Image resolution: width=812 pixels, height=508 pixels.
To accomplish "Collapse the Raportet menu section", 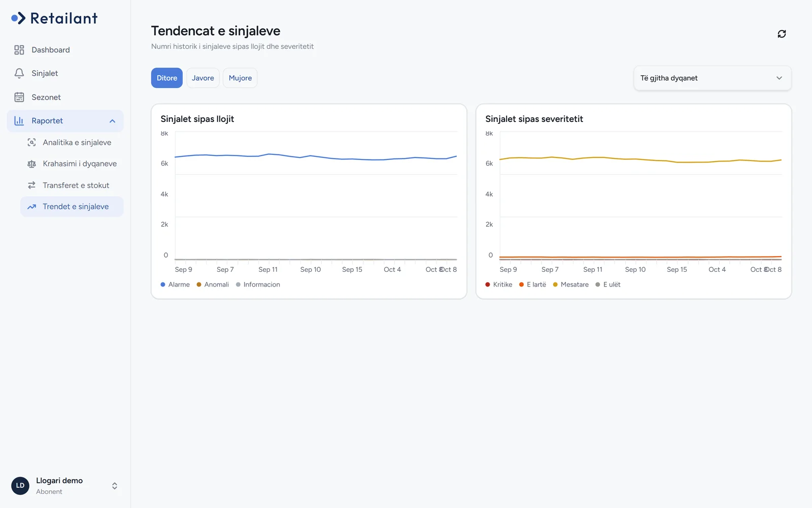I will point(113,121).
